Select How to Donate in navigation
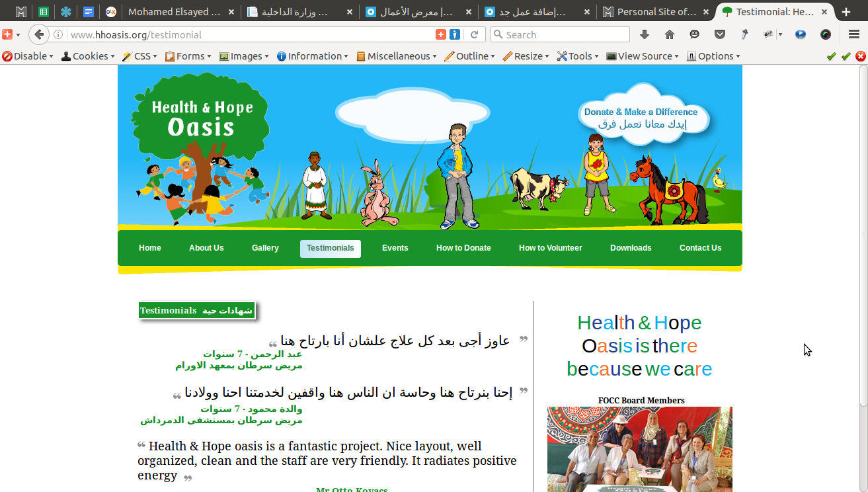The height and width of the screenshot is (492, 868). [x=463, y=248]
